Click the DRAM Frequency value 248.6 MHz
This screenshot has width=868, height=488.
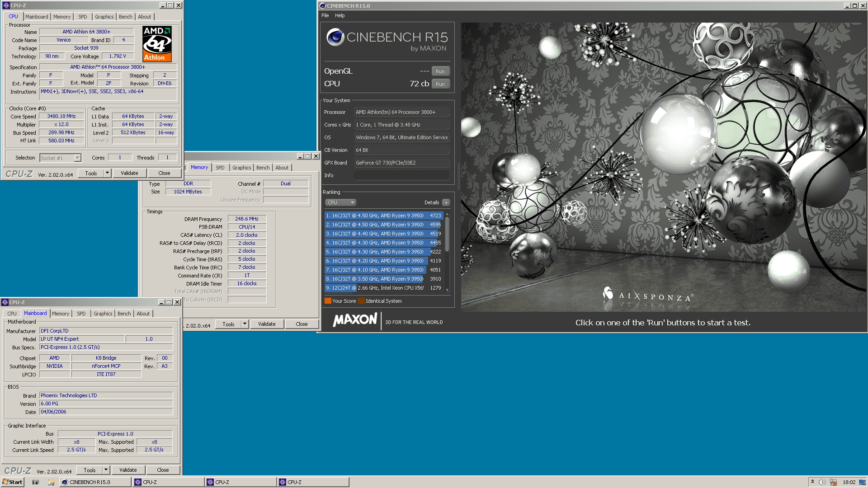[247, 219]
